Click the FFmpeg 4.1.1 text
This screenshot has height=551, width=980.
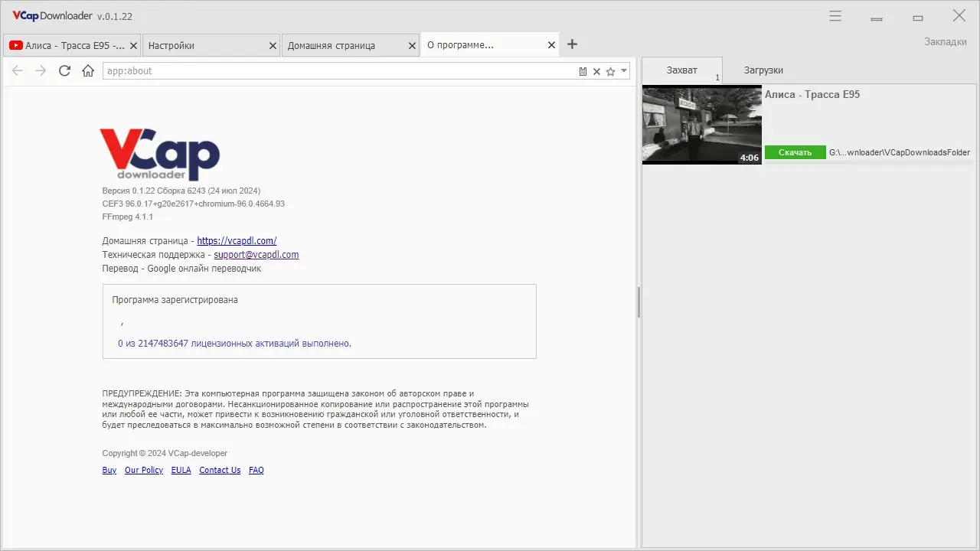(127, 217)
